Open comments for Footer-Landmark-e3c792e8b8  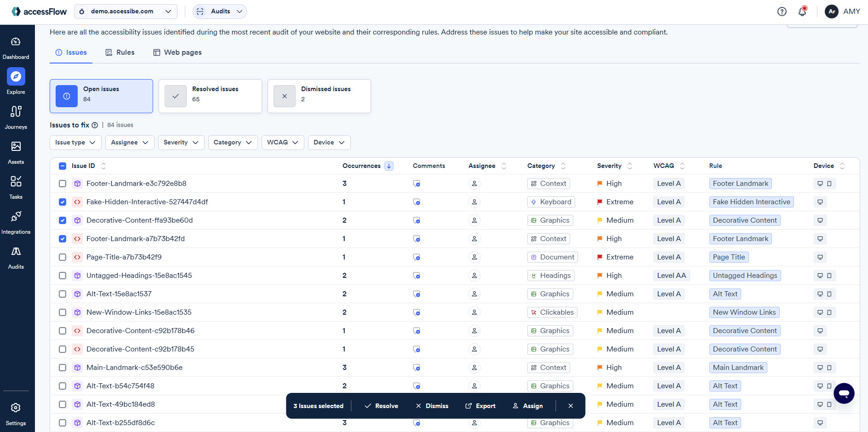(x=417, y=184)
